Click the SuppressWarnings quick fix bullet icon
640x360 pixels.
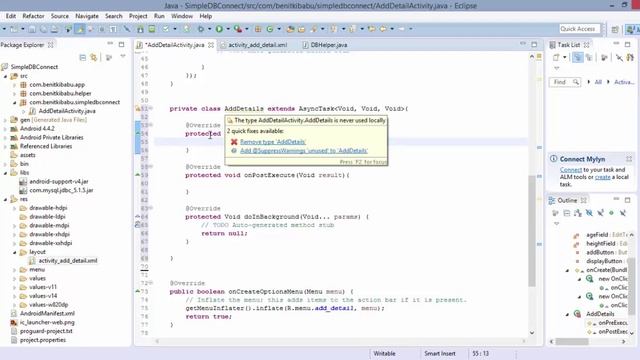(x=234, y=151)
